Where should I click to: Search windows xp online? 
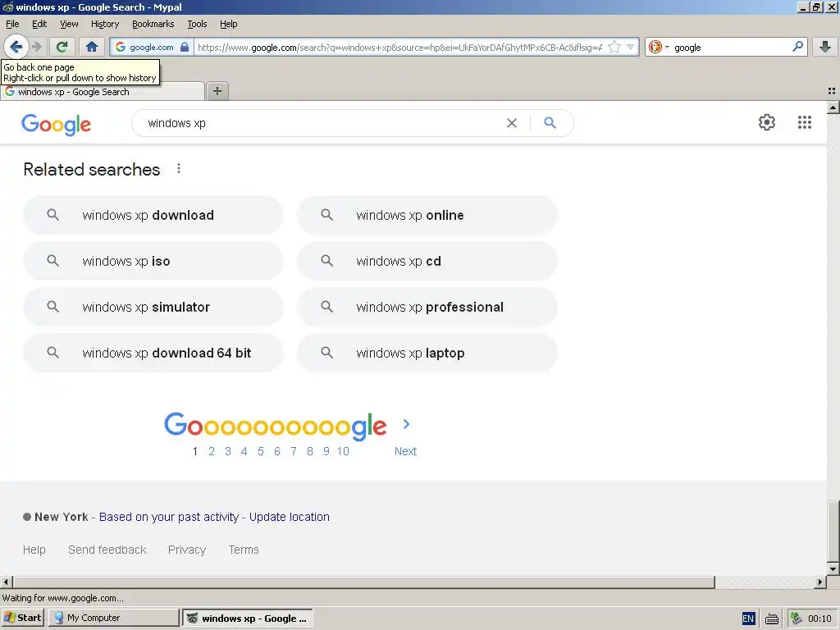click(x=427, y=216)
